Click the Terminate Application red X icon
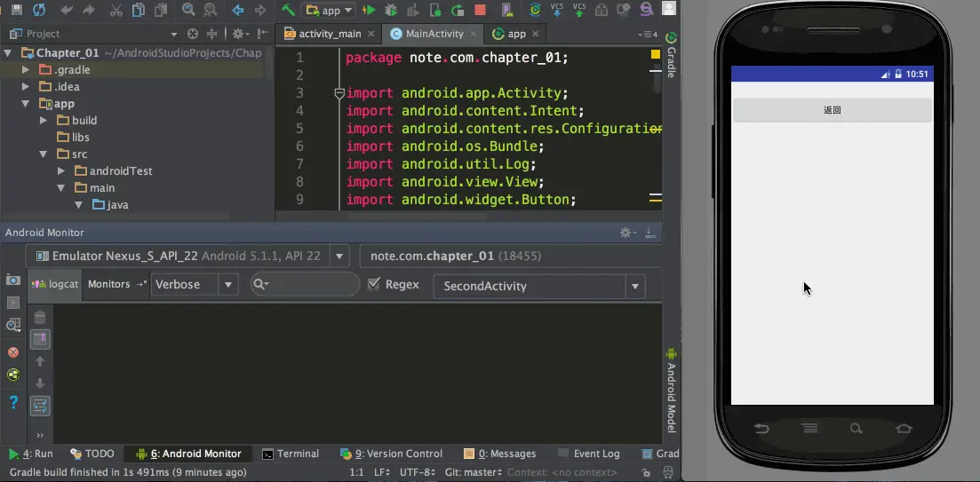This screenshot has height=482, width=980. tap(13, 352)
